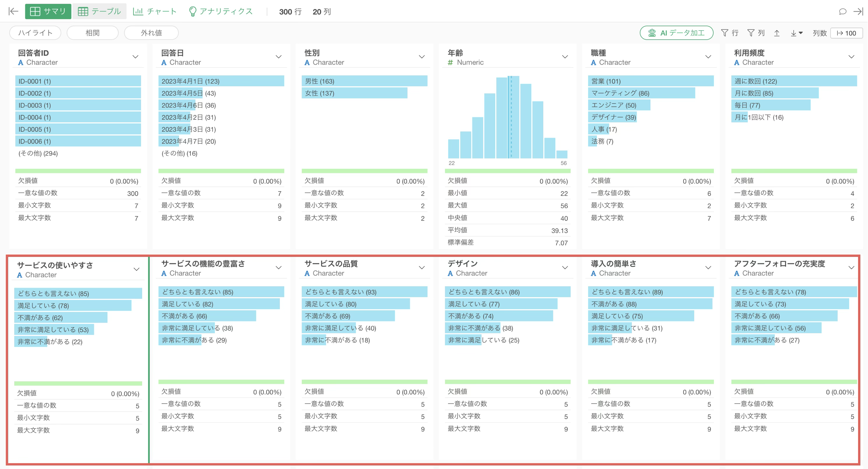Open the download arrow dropdown icon

[797, 33]
